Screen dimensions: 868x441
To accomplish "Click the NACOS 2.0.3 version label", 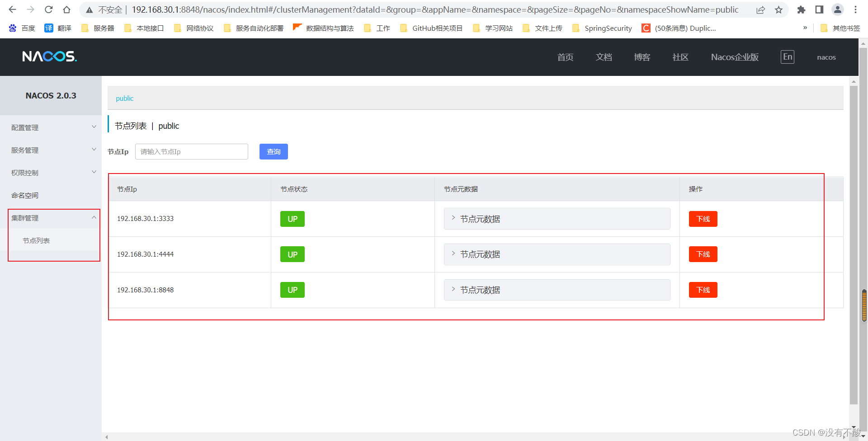I will 51,95.
